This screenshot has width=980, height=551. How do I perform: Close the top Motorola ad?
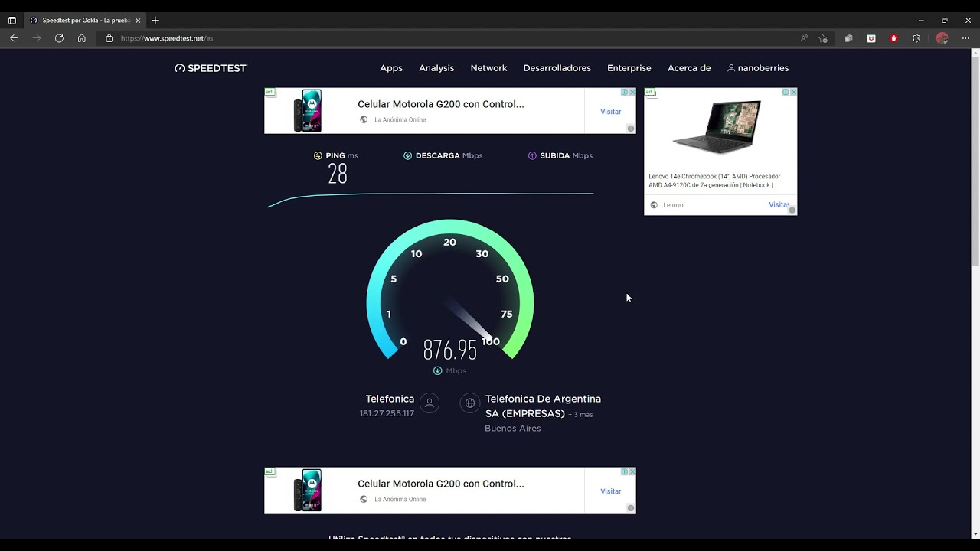tap(632, 92)
